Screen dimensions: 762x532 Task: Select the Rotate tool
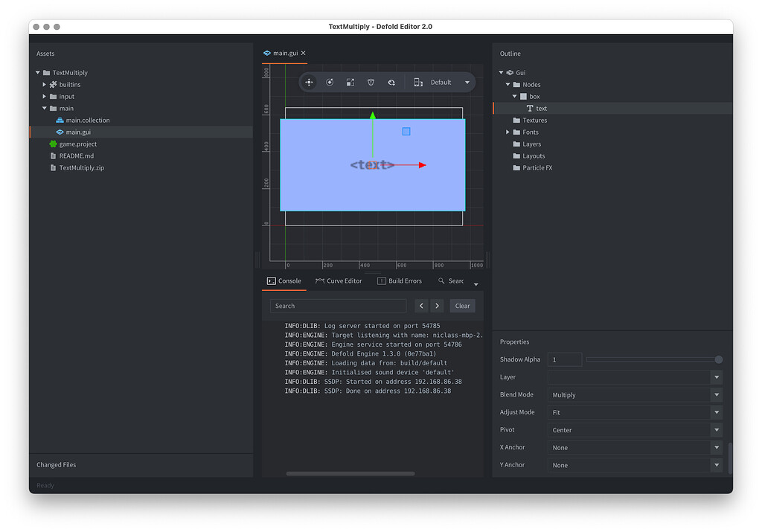tap(330, 83)
